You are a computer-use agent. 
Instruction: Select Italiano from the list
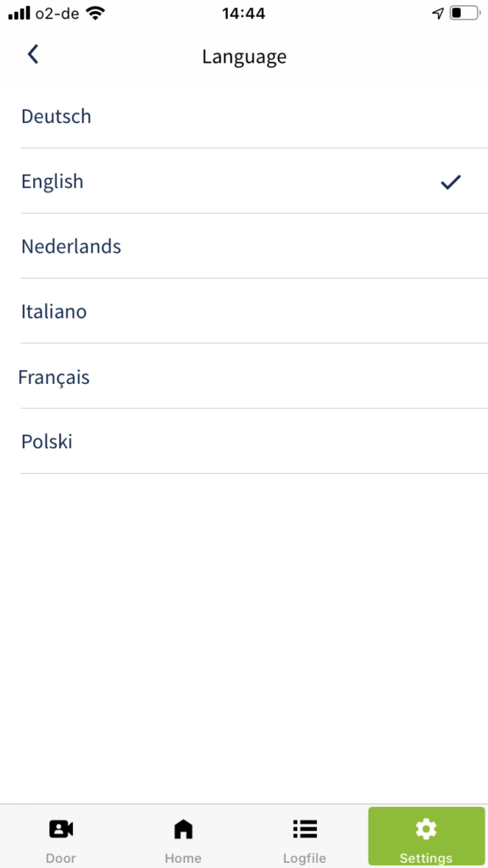tap(254, 311)
